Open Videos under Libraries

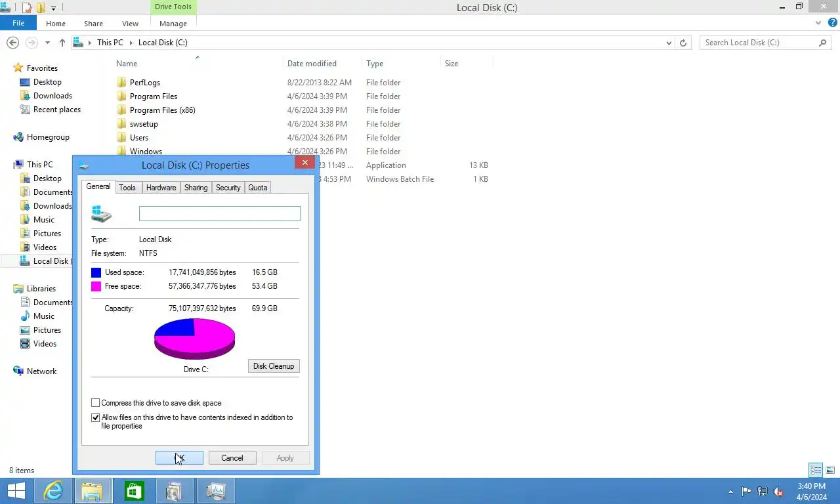[45, 344]
